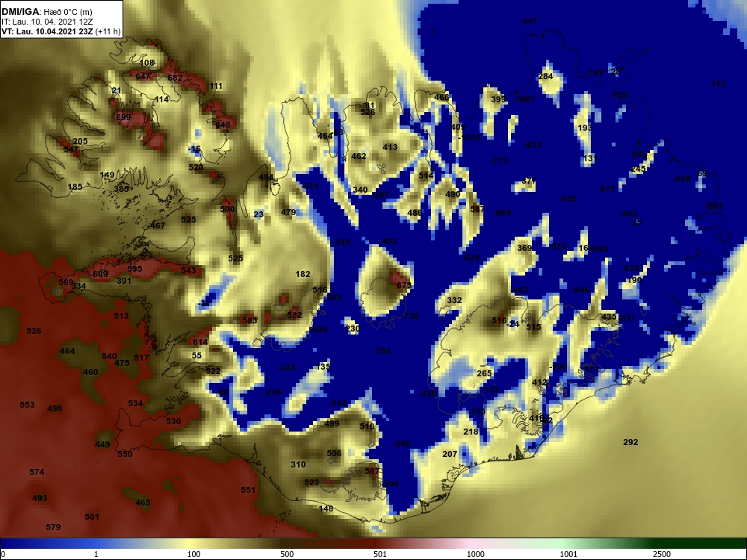
Task: Click the value 193 on the map
Action: (x=585, y=128)
